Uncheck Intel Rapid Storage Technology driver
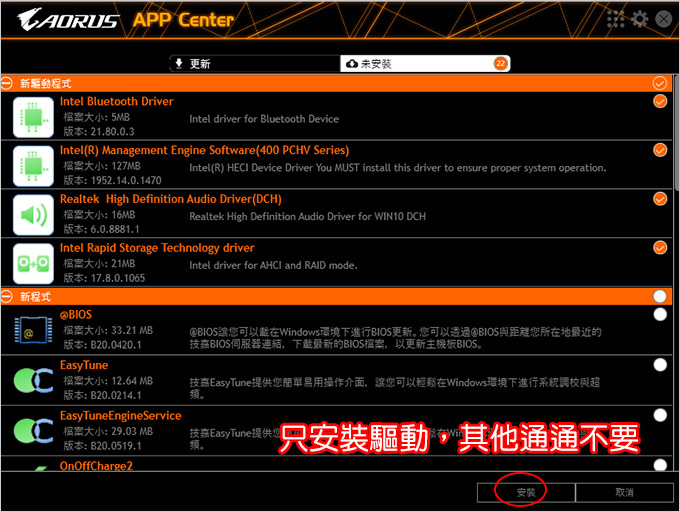Image resolution: width=680 pixels, height=512 pixels. point(660,248)
